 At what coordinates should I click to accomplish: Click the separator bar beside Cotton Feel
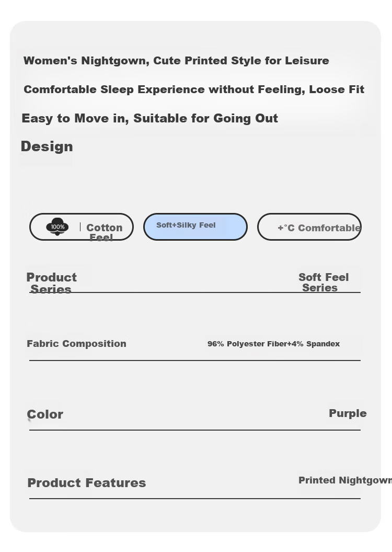coord(80,227)
